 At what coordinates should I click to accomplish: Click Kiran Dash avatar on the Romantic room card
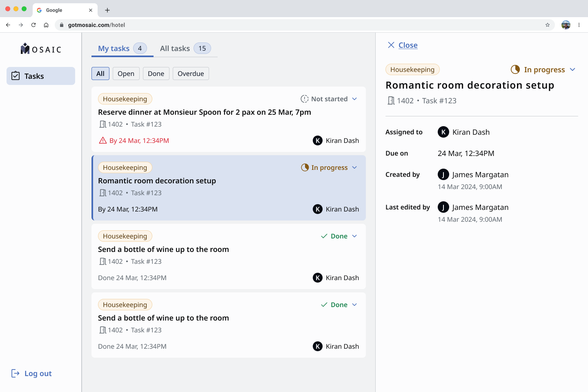(x=318, y=209)
